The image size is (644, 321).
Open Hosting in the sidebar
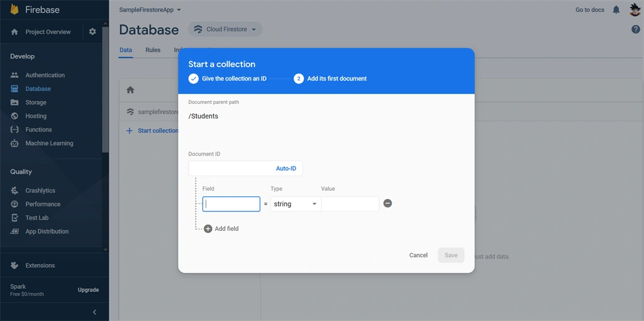[36, 116]
